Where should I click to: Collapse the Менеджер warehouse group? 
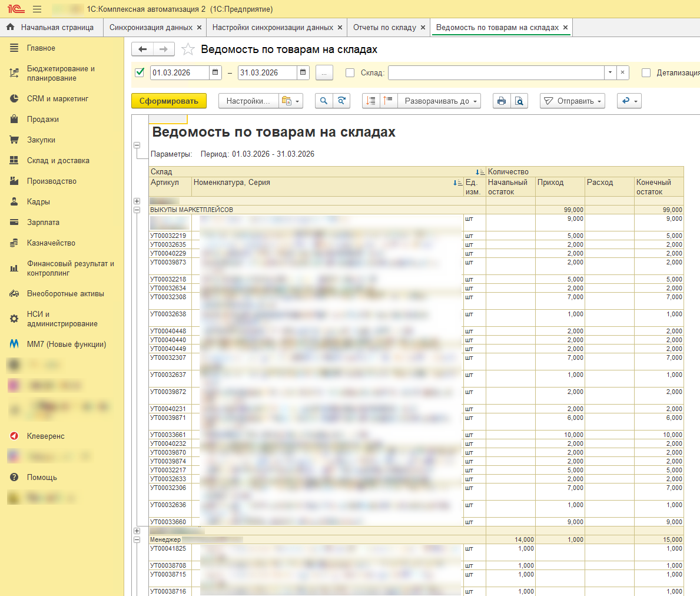137,539
